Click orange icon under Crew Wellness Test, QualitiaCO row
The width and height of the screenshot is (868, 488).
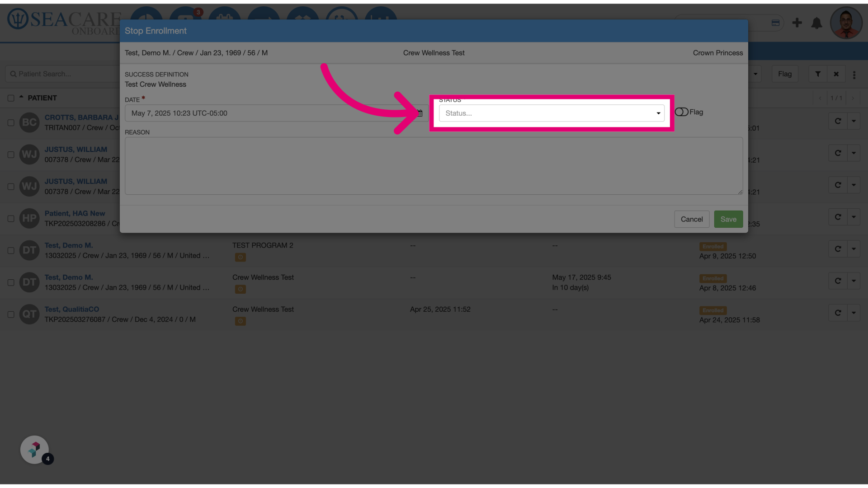[241, 321]
